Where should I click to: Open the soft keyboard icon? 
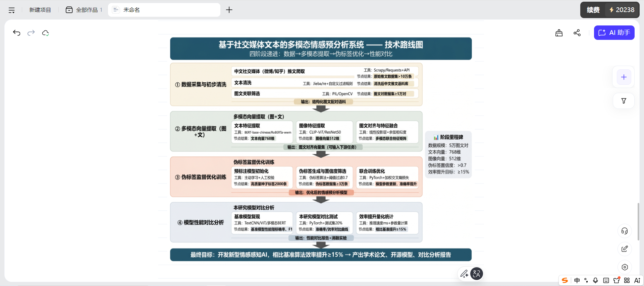click(x=606, y=281)
